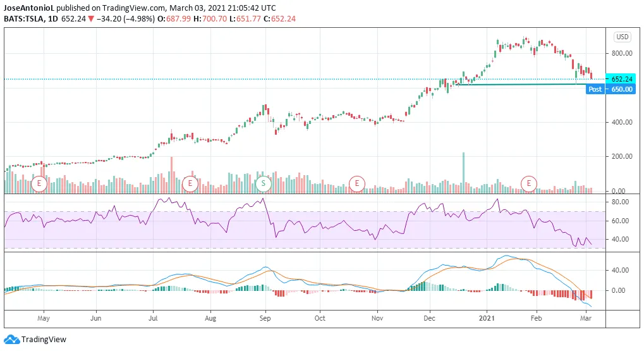Click the C:652.24 close value
Image resolution: width=644 pixels, height=351 pixels.
[x=279, y=19]
